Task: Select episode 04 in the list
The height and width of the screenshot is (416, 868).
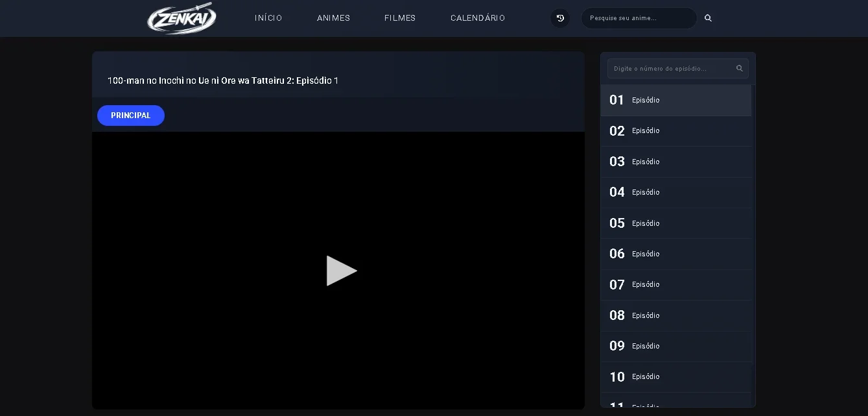Action: [676, 192]
